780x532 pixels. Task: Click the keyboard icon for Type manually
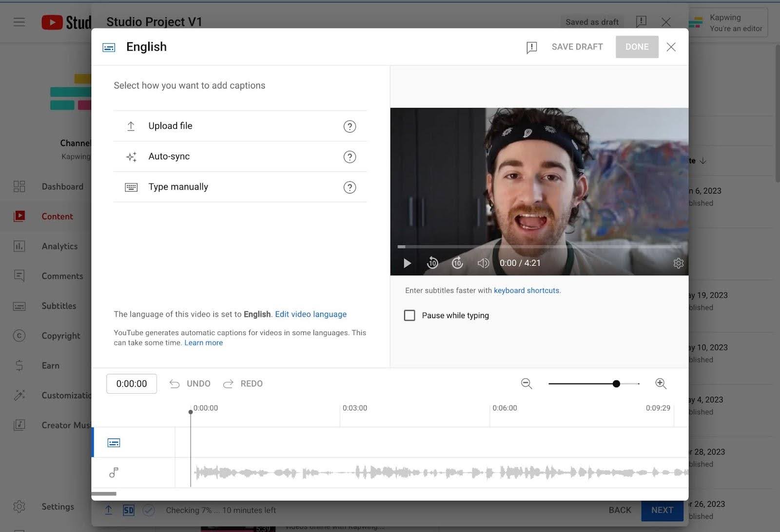131,187
